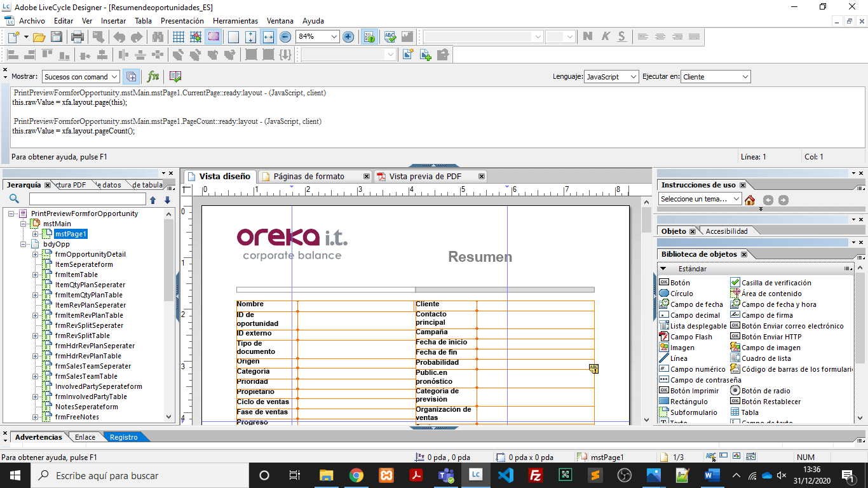Open FileZilla from the taskbar

click(x=535, y=475)
